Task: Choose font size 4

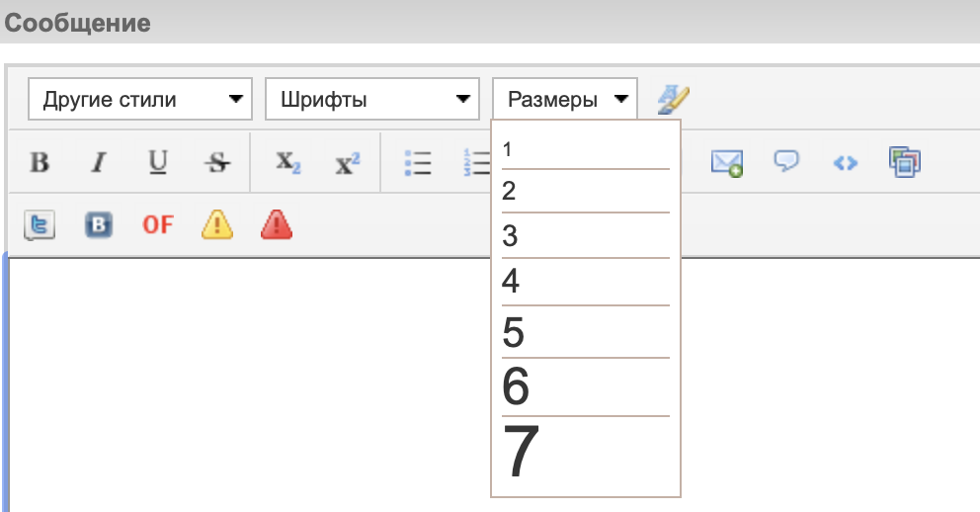Action: click(586, 282)
